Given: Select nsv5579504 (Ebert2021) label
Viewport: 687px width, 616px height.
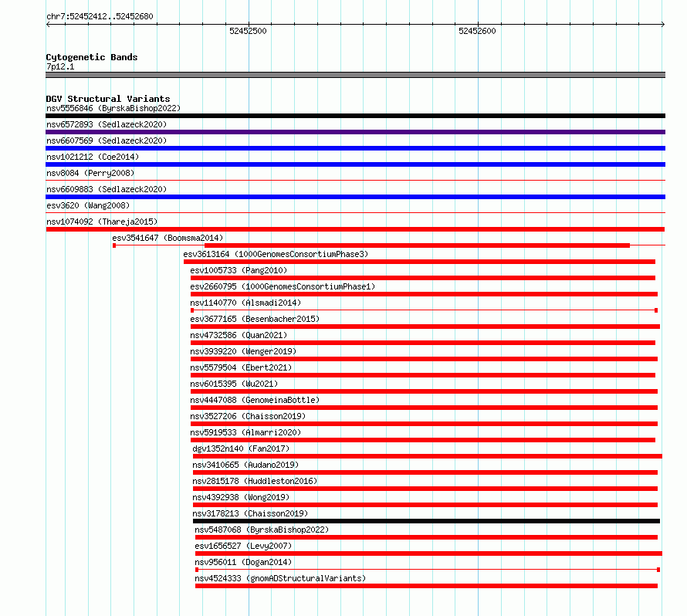Looking at the screenshot, I should (x=241, y=367).
